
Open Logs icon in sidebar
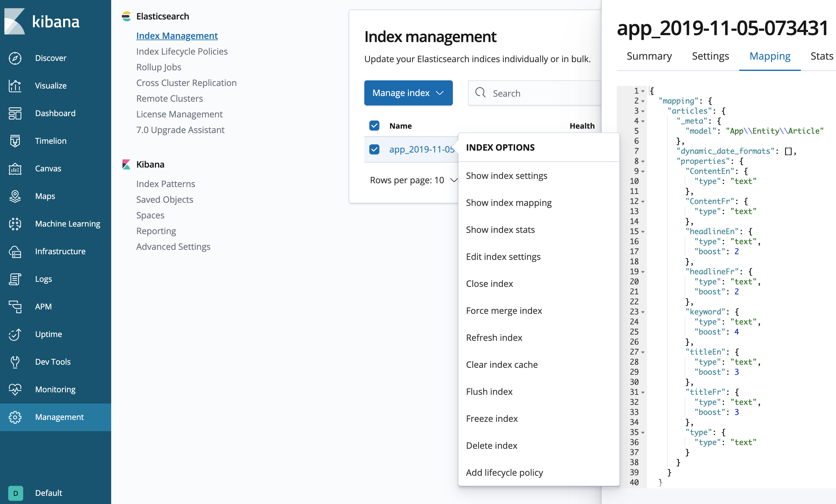[15, 279]
